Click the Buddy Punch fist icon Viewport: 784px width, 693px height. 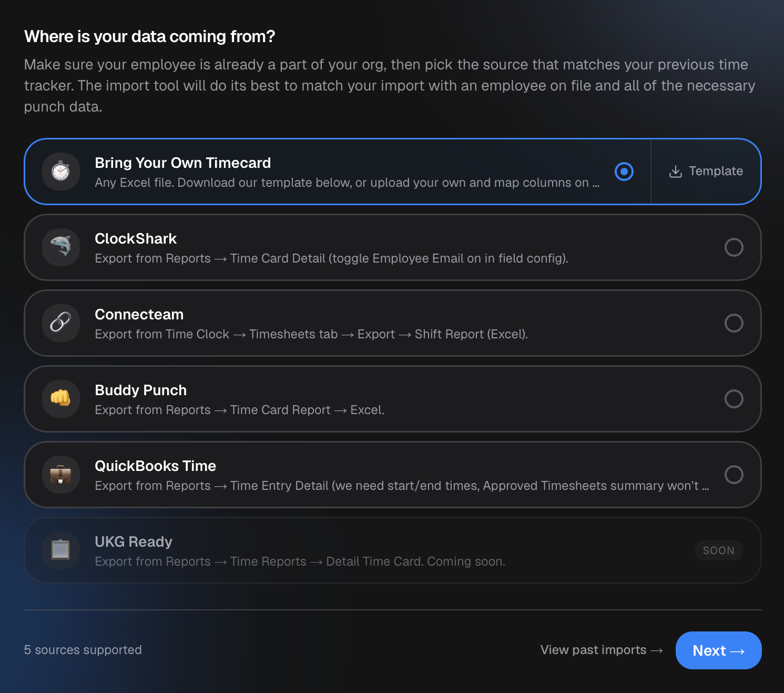click(61, 399)
